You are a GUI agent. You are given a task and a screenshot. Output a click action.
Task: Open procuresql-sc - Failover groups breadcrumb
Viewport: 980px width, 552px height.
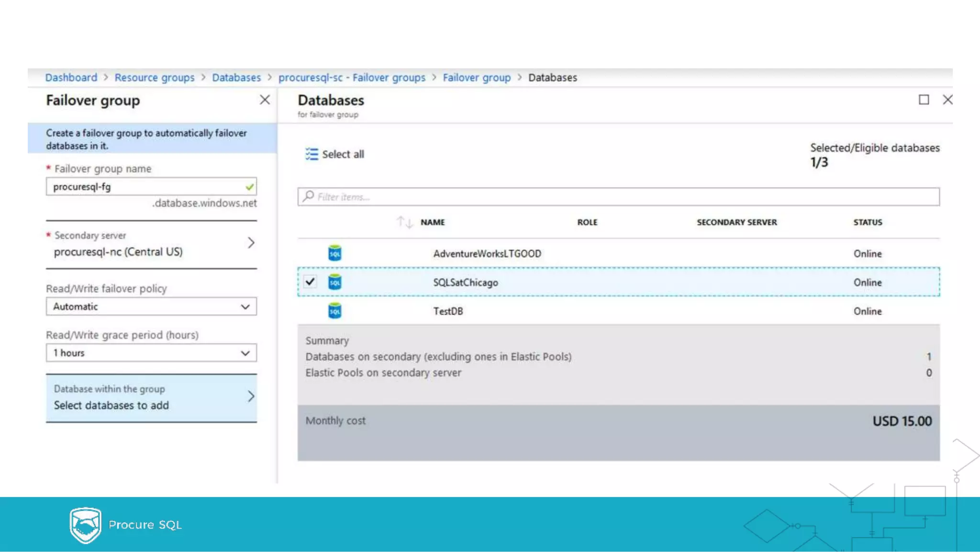click(352, 78)
